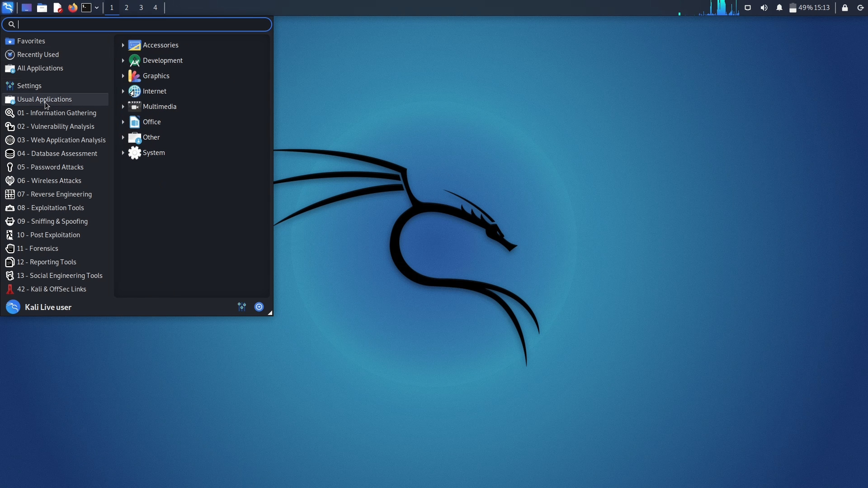Click the Development label

tap(163, 61)
